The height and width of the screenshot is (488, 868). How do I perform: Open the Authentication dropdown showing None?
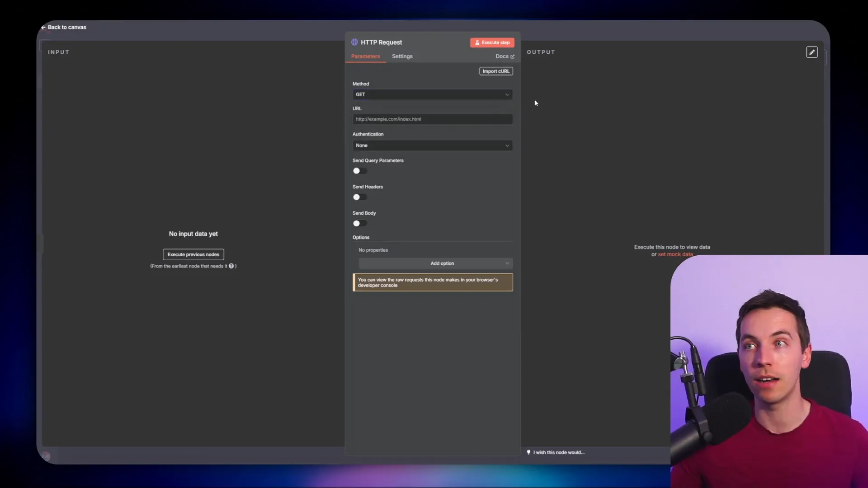[x=433, y=145]
